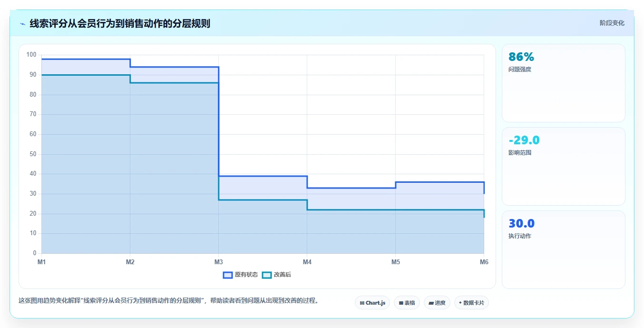Click the icon inside the 数据卡片 tag
This screenshot has width=644, height=328.
(x=460, y=303)
